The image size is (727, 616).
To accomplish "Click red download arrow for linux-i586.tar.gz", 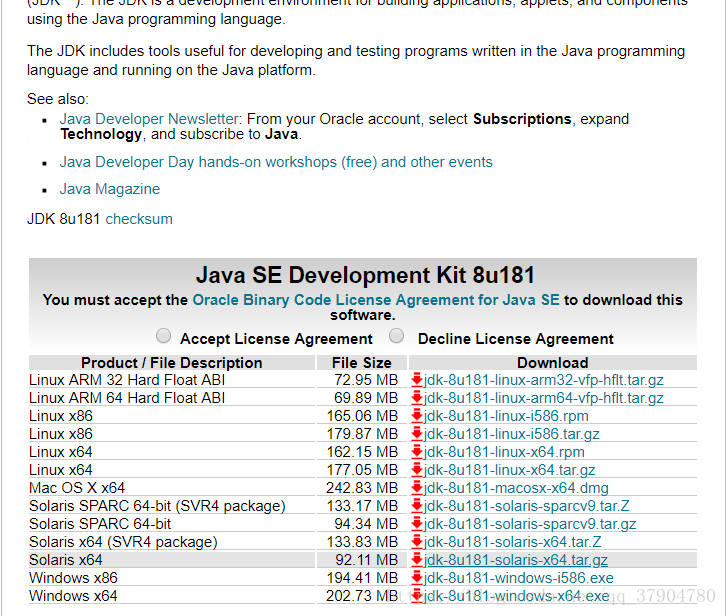I will pyautogui.click(x=417, y=434).
